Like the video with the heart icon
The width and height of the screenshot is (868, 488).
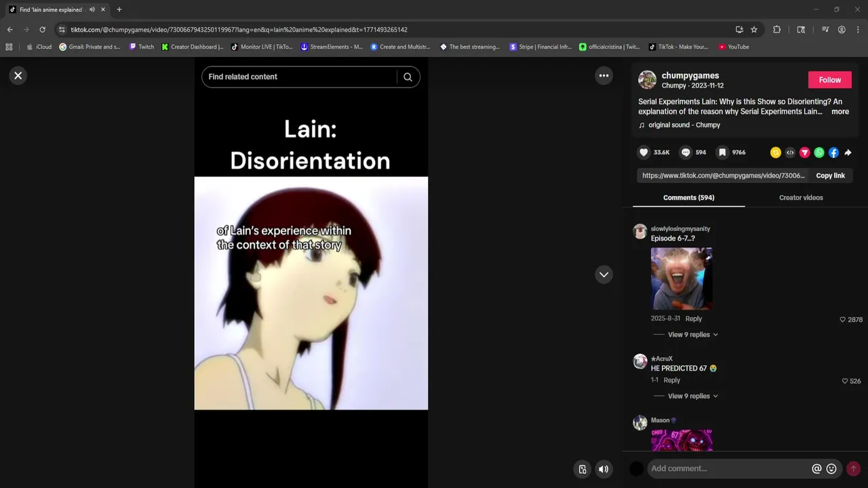tap(644, 152)
